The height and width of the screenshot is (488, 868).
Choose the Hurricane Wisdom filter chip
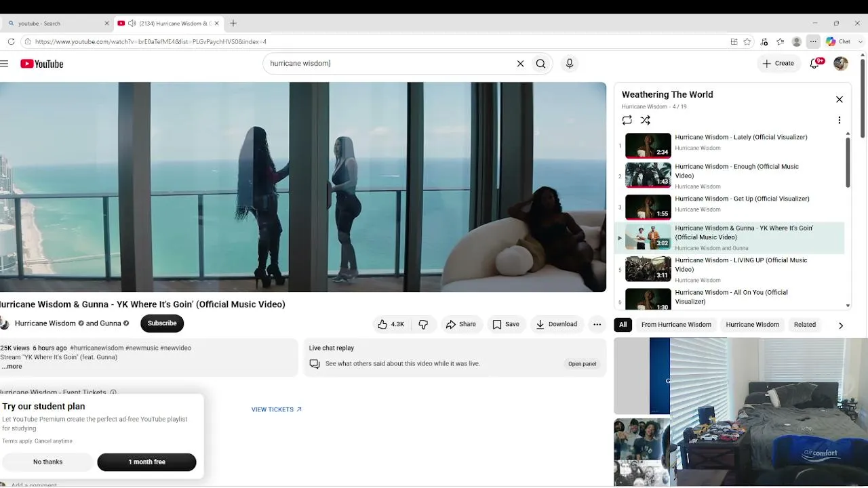coord(753,325)
